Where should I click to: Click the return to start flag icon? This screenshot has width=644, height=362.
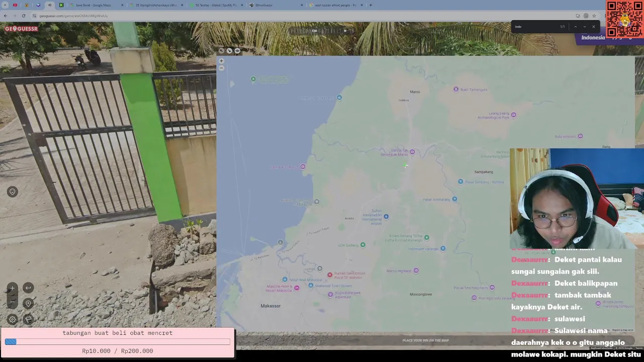pyautogui.click(x=28, y=319)
